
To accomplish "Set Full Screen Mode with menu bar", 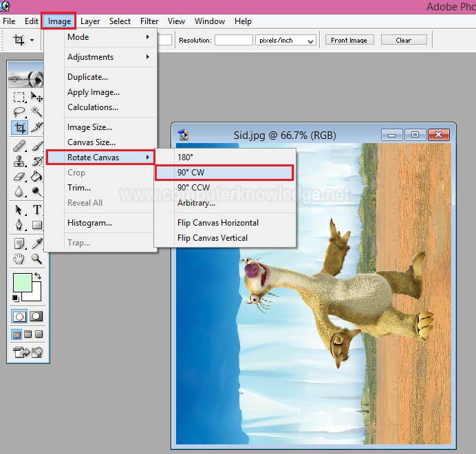I will click(28, 334).
